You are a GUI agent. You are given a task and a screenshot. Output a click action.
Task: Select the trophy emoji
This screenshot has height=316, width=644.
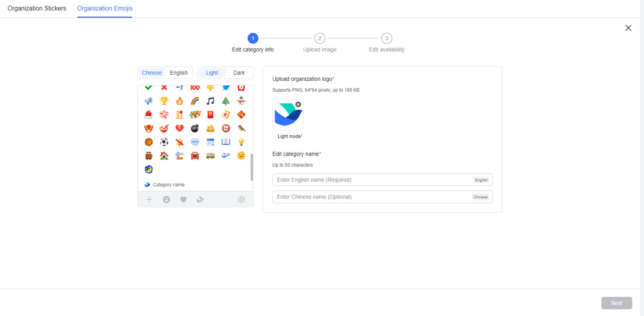click(x=164, y=101)
